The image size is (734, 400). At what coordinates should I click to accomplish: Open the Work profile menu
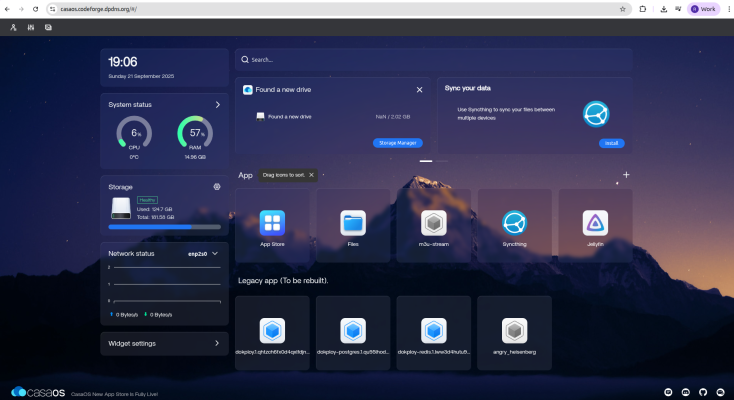(703, 9)
